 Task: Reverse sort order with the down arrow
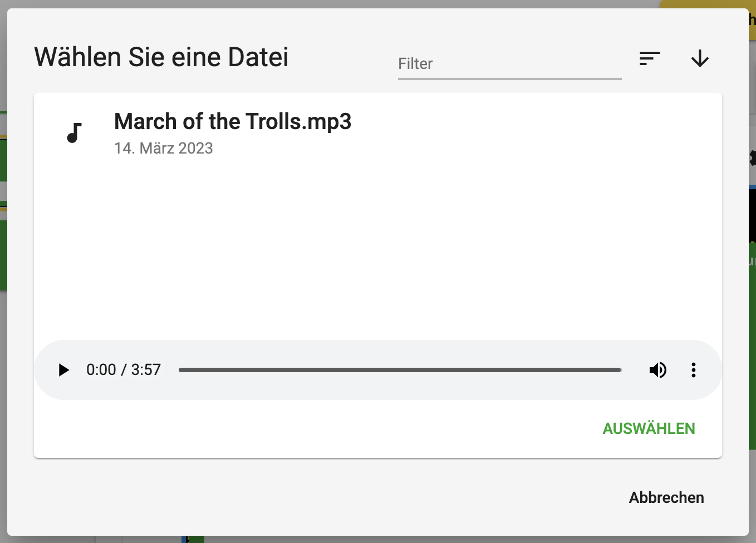(700, 58)
